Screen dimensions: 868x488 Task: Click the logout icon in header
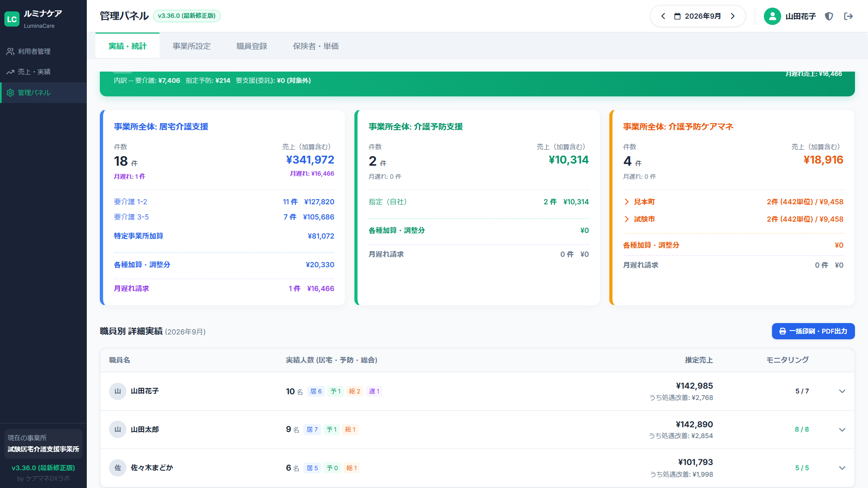pos(848,16)
